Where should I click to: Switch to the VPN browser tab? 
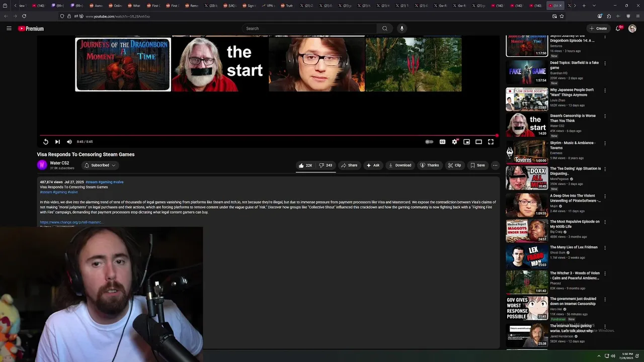(x=268, y=6)
